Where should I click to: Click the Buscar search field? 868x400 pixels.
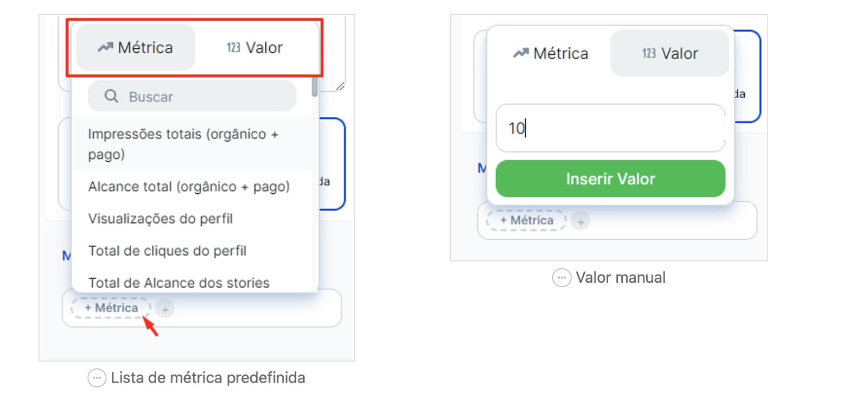pyautogui.click(x=192, y=97)
